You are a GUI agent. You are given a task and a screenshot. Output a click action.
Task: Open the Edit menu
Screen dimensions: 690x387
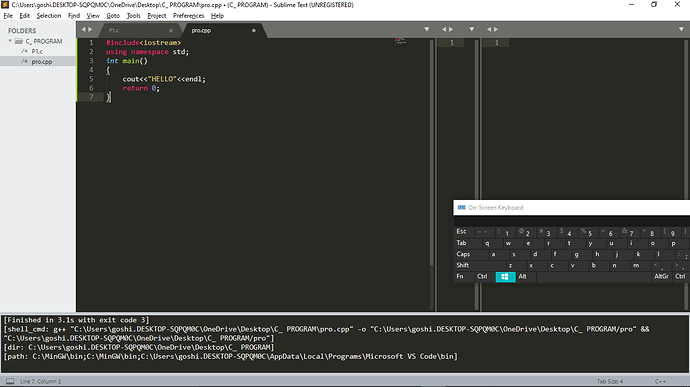[x=24, y=15]
